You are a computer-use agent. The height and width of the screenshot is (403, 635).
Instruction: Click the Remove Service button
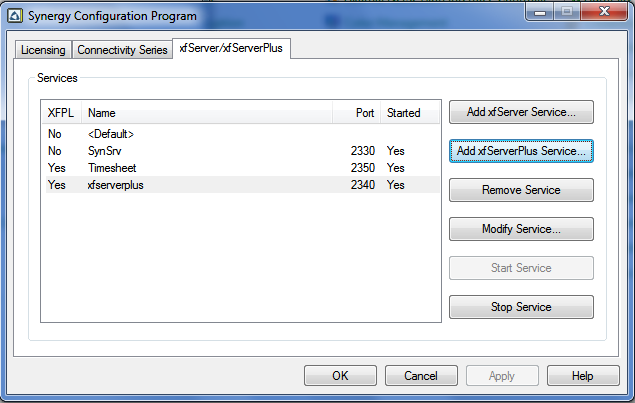point(521,190)
